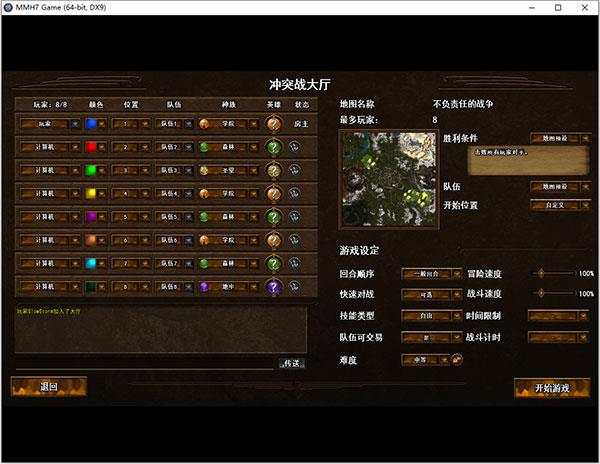Viewport: 600px width, 464px height.
Task: Send chat message with 传送 button
Action: tap(292, 363)
